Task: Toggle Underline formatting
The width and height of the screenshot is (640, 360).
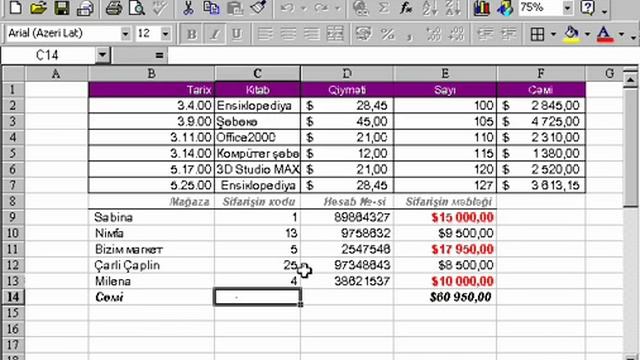Action: (237, 34)
